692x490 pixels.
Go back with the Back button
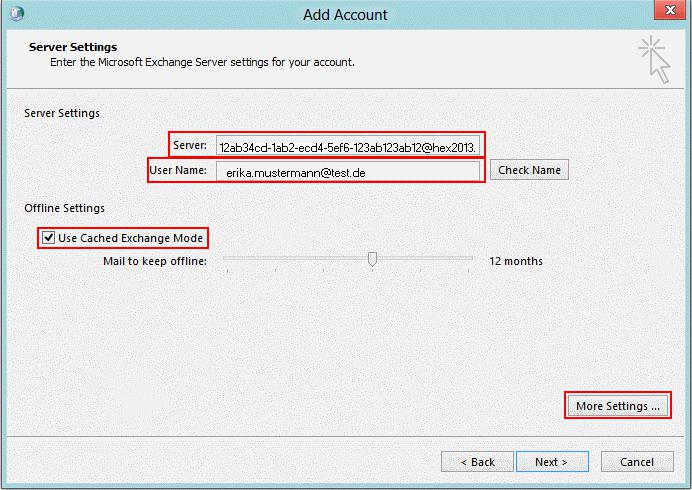pos(477,462)
